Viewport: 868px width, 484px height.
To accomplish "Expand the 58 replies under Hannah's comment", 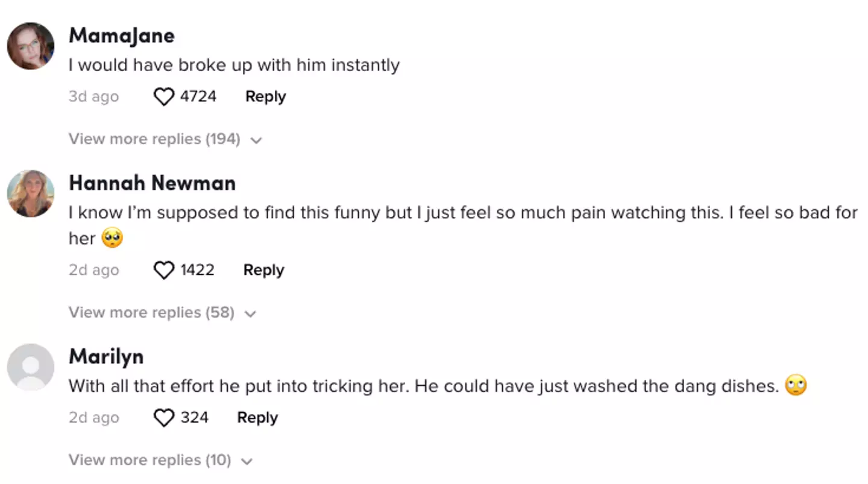I will [x=151, y=313].
